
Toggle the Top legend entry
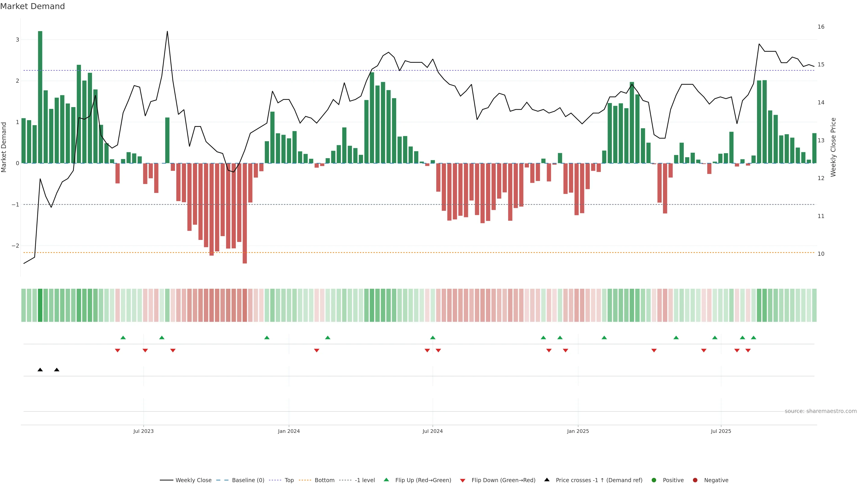point(289,480)
